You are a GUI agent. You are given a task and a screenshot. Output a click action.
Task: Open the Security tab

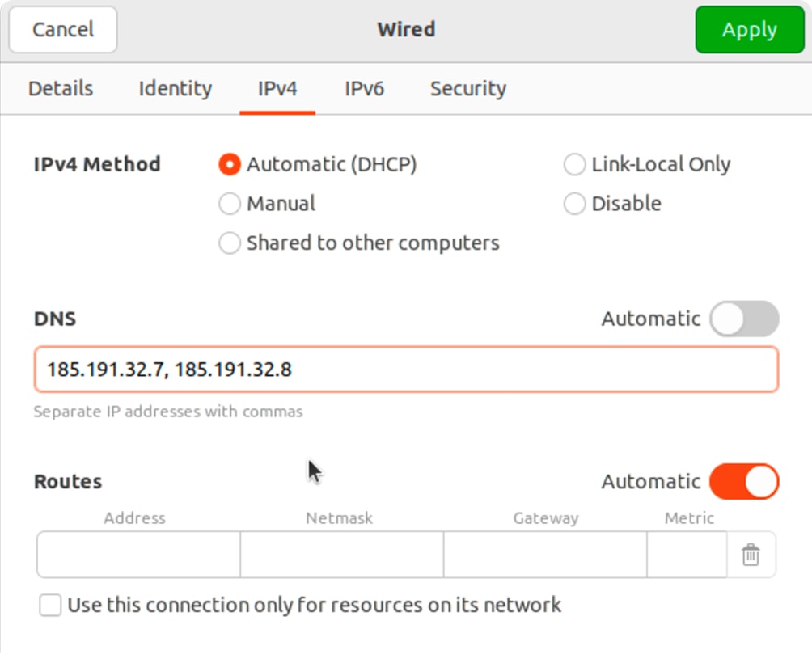[x=467, y=89]
